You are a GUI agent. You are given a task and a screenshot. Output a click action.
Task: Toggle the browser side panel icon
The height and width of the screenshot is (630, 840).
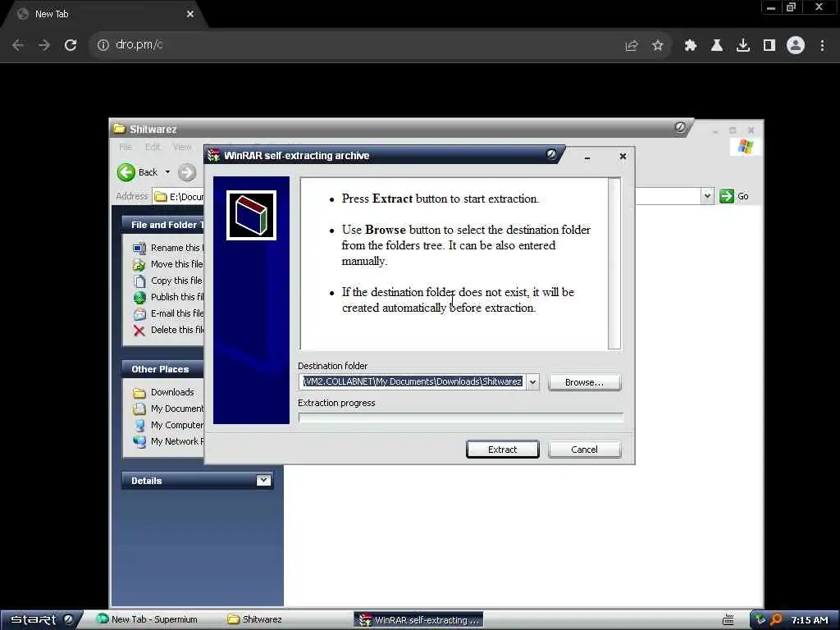coord(769,46)
